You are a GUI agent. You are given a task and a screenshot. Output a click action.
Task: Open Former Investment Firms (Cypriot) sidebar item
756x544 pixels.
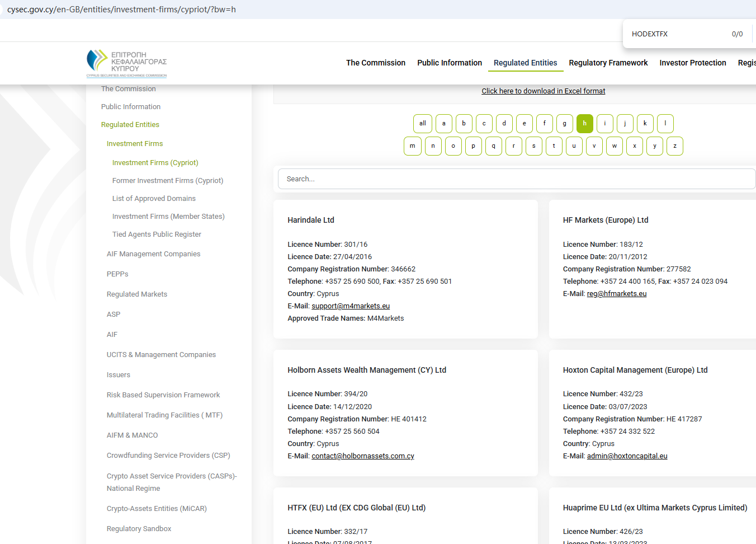click(x=167, y=181)
